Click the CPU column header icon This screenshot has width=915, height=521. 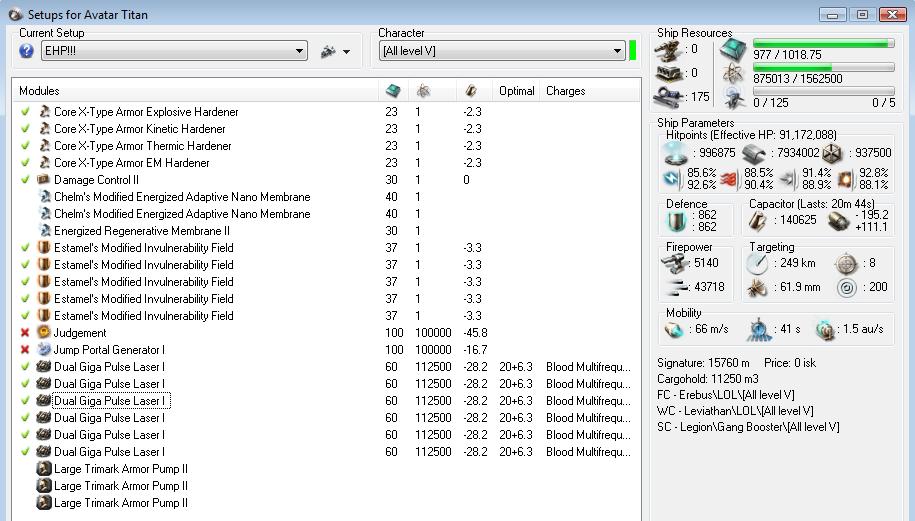click(x=393, y=90)
